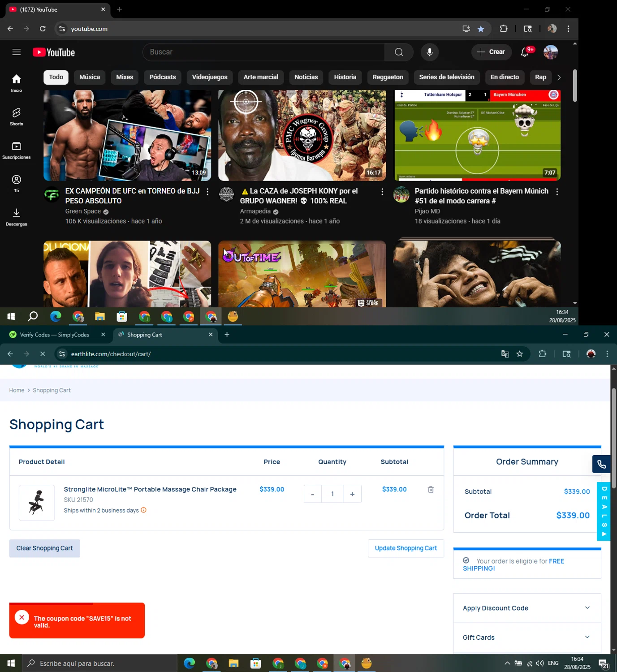Increase massage chair quantity

tap(352, 494)
